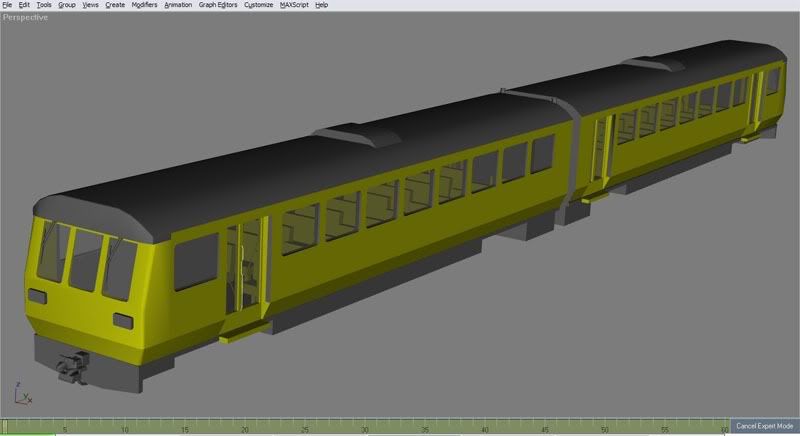The height and width of the screenshot is (436, 800).
Task: Open the Edit menu
Action: pyautogui.click(x=24, y=5)
